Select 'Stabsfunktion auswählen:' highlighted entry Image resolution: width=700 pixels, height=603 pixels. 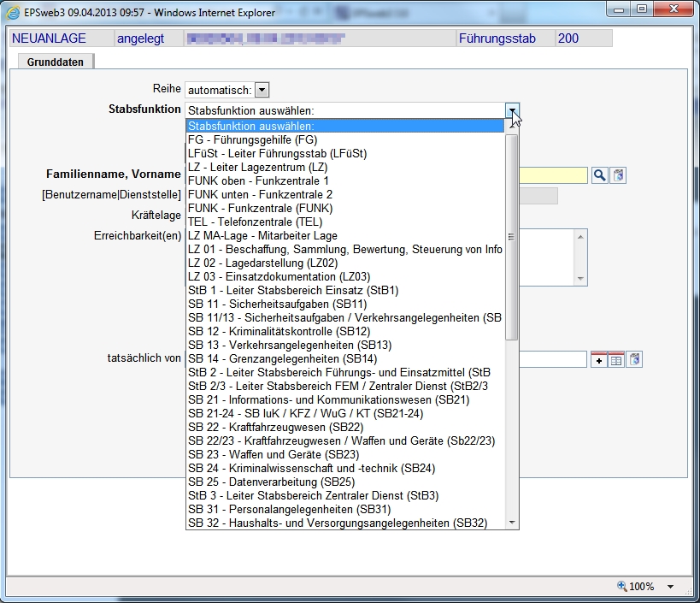[x=344, y=126]
